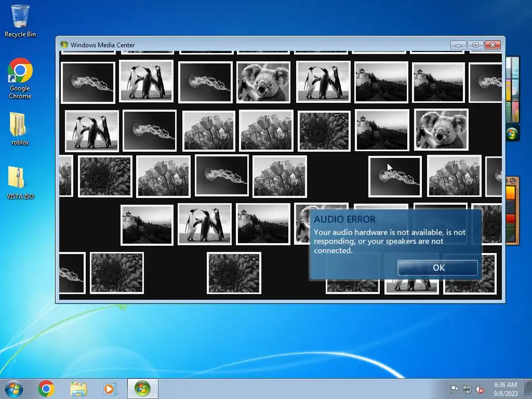The width and height of the screenshot is (532, 399).
Task: Open Windows Media Player from the taskbar
Action: pyautogui.click(x=110, y=389)
